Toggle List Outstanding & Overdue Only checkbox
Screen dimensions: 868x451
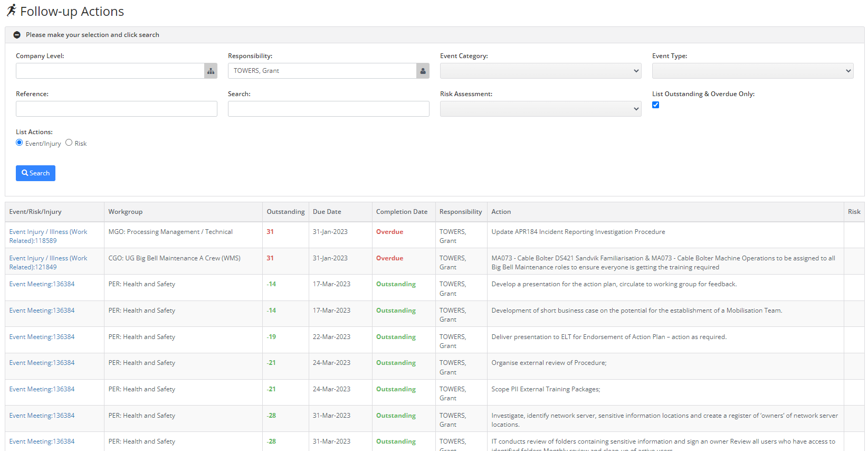[x=655, y=105]
